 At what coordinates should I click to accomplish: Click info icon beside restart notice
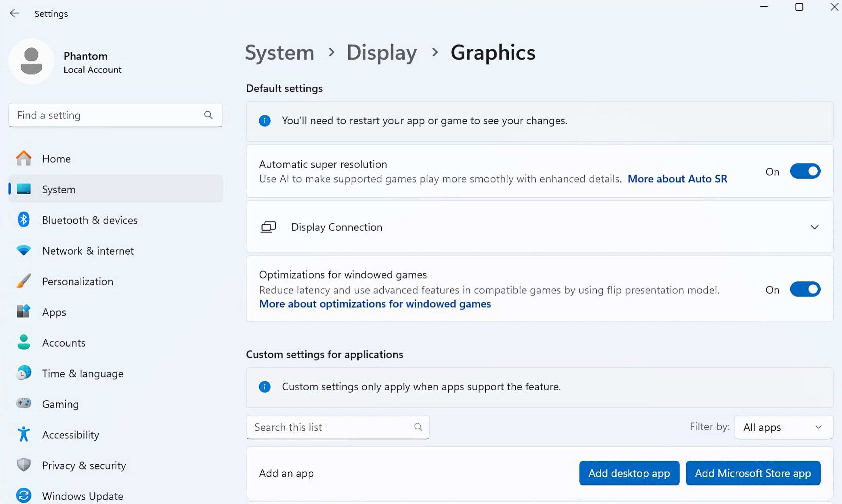(x=265, y=120)
